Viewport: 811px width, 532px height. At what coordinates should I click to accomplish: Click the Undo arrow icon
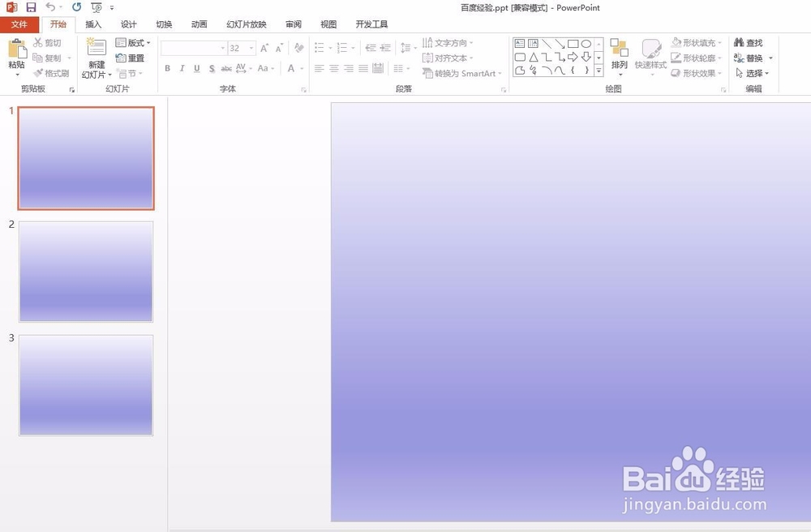50,6
